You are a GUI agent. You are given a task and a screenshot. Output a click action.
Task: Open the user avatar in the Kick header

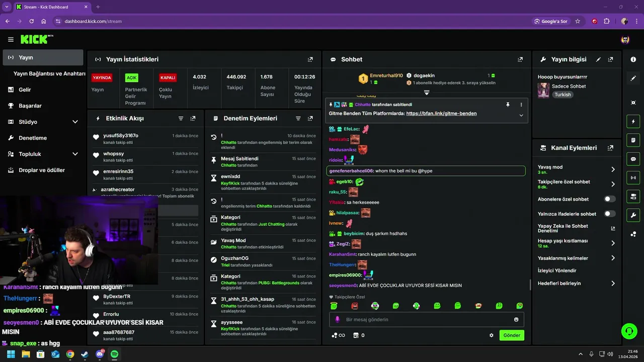coord(625,39)
